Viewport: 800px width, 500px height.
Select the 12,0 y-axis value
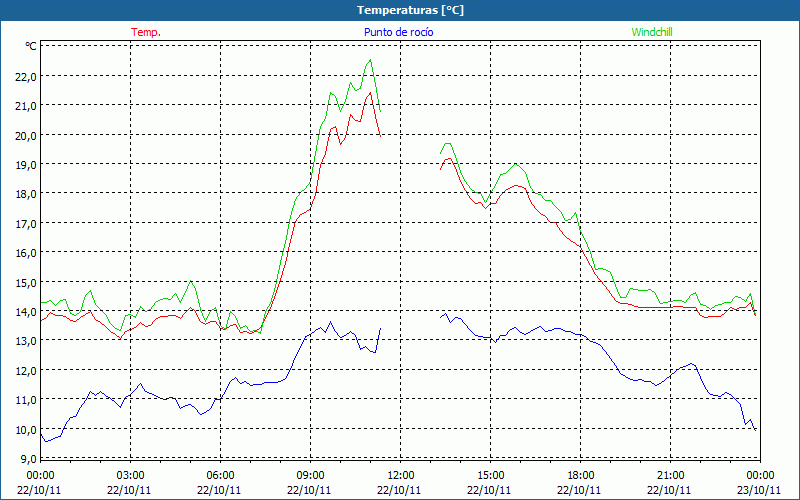coord(28,371)
